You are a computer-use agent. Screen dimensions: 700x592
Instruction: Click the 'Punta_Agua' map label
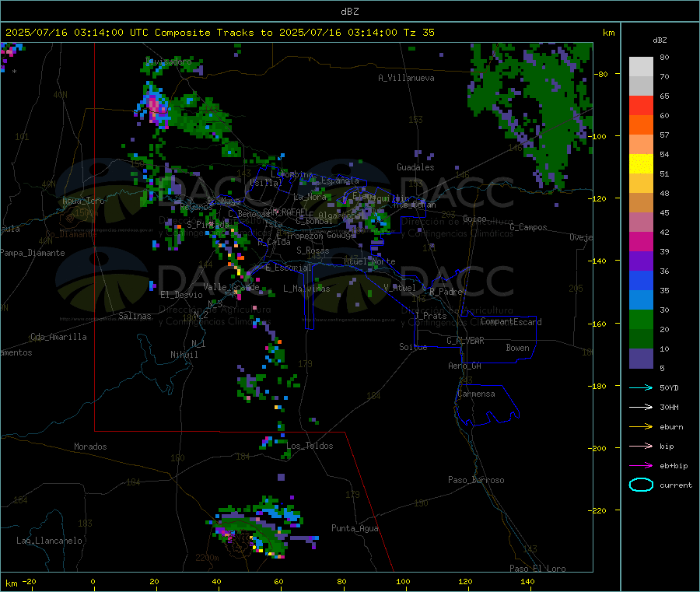point(355,528)
